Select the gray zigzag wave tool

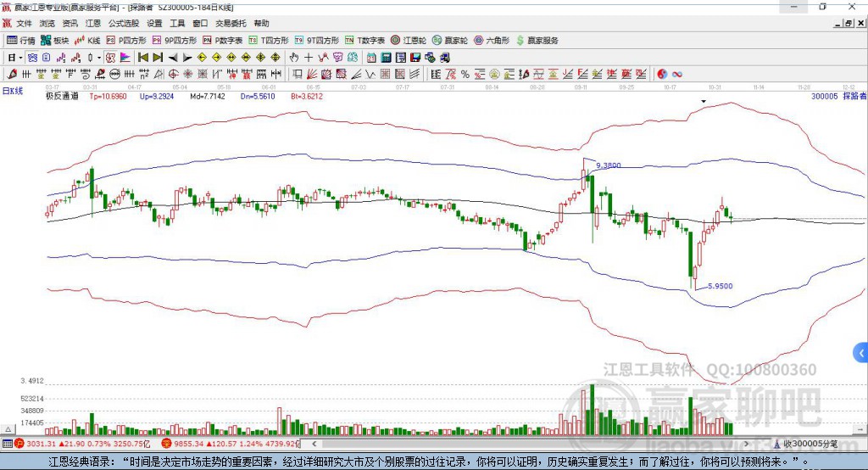[x=370, y=75]
